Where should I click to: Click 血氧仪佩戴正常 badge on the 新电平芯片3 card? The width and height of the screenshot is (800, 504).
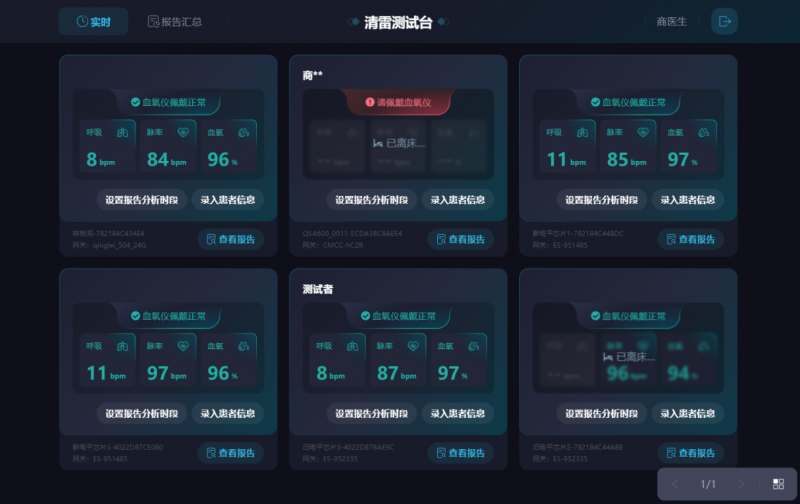pos(168,316)
